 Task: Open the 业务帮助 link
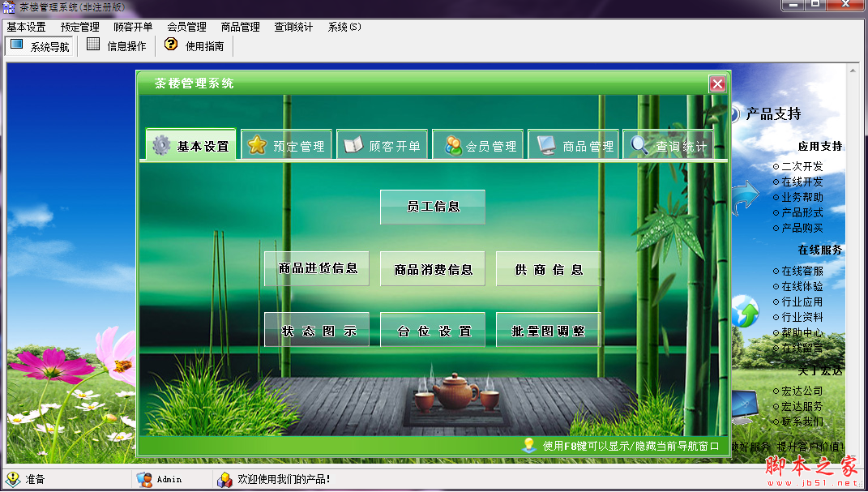pos(802,198)
